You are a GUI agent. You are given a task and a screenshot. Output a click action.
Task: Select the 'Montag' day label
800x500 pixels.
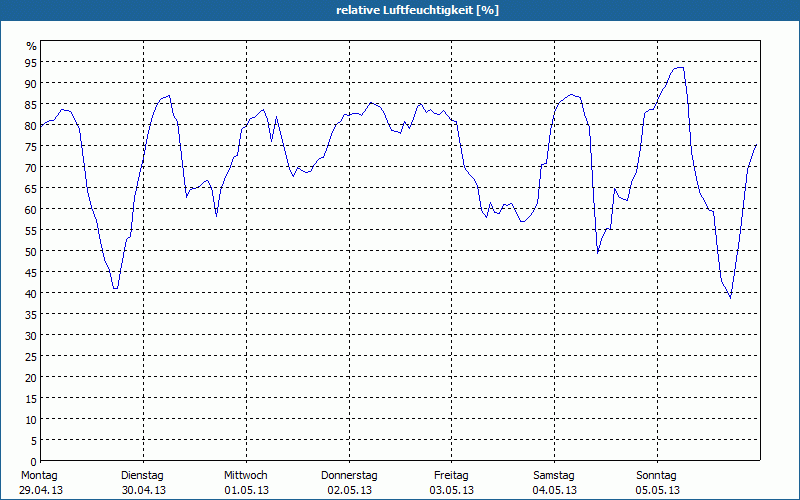[x=39, y=476]
